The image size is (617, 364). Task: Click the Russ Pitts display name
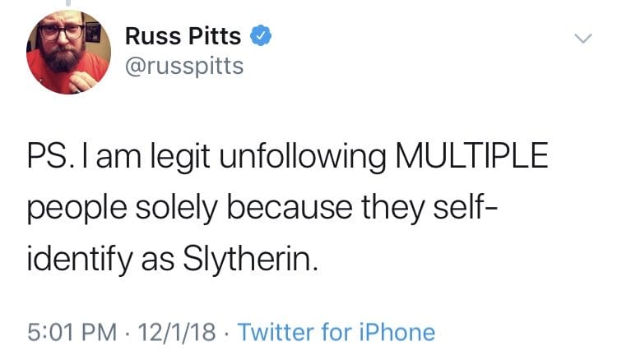point(183,37)
